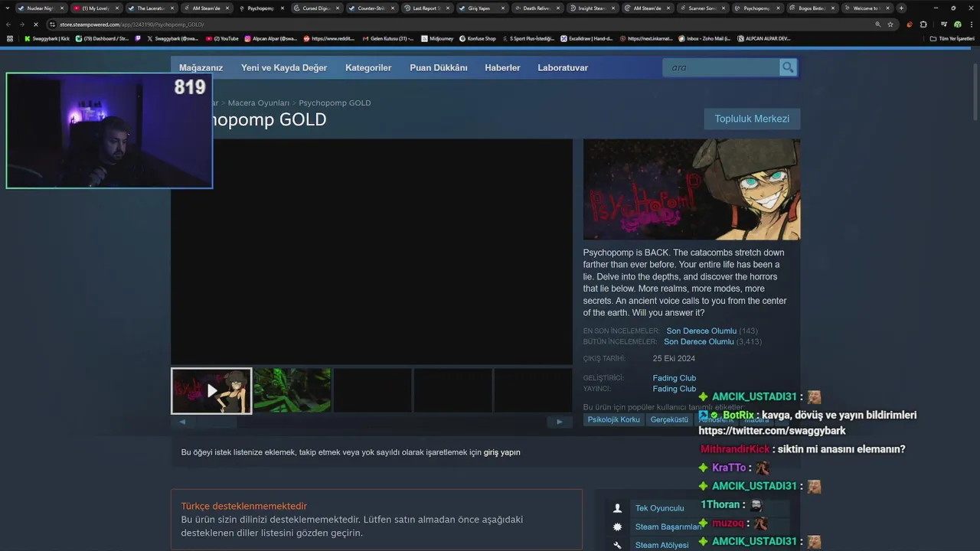Open the new tab plus button
The image size is (980, 551).
click(901, 8)
